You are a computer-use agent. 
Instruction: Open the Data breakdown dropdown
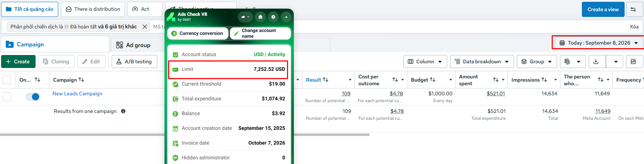(x=482, y=61)
